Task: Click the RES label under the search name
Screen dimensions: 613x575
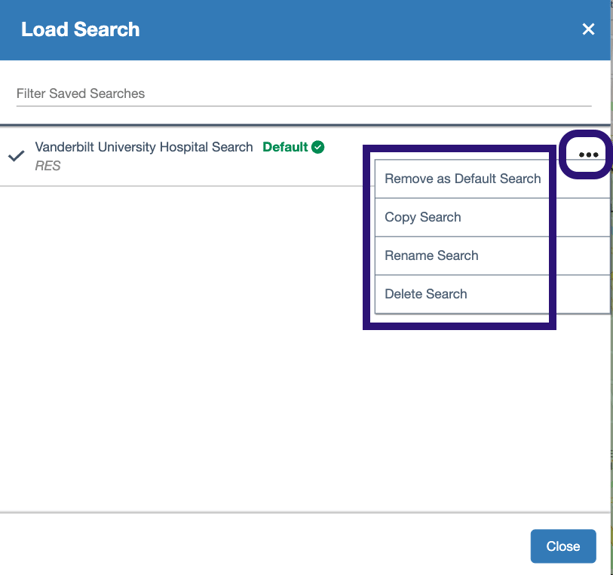Action: pyautogui.click(x=48, y=166)
